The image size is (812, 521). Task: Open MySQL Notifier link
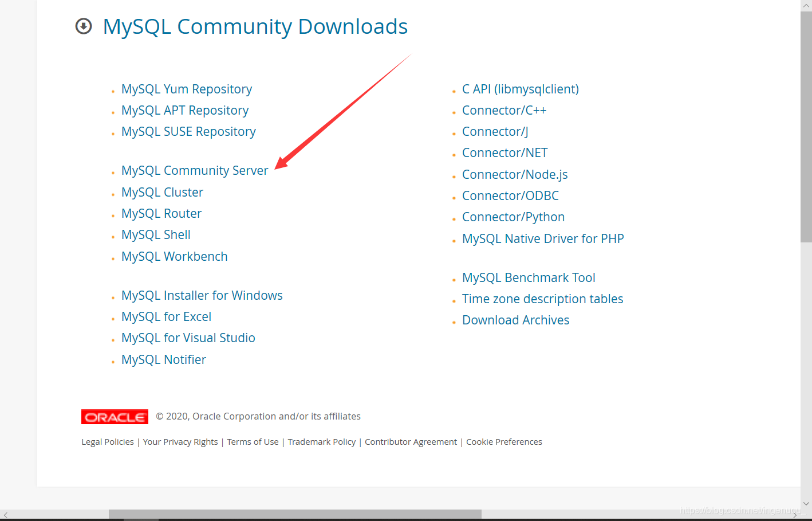click(164, 360)
